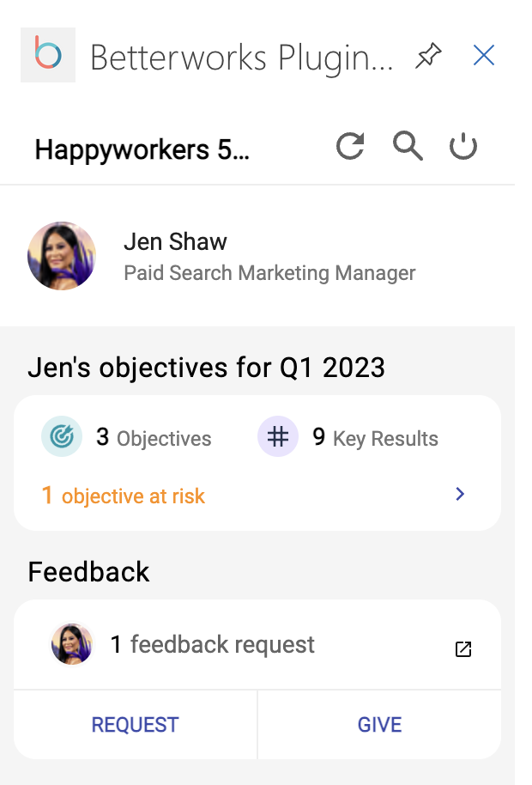Open the 9 Key Results count
The width and height of the screenshot is (532, 785).
pos(376,437)
